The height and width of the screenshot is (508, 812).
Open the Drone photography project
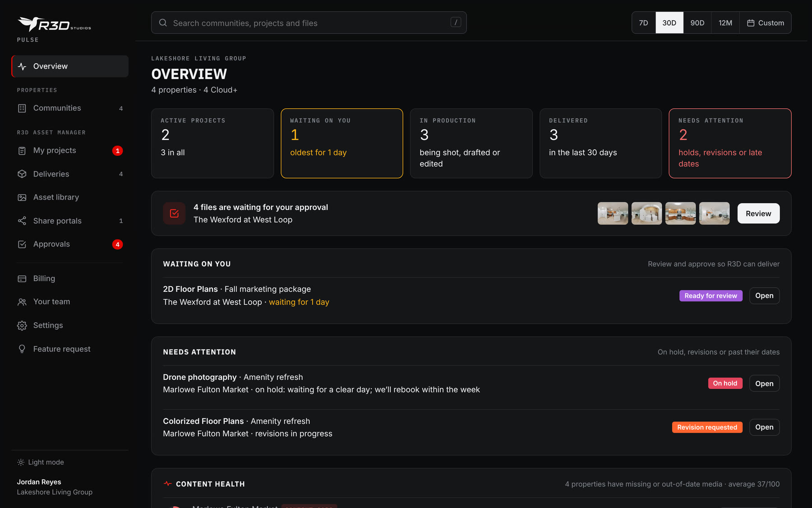coord(764,383)
